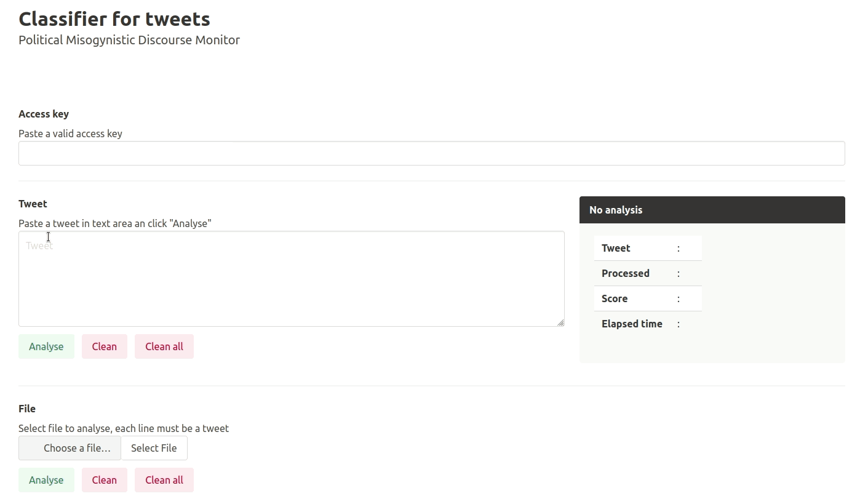The height and width of the screenshot is (504, 868).
Task: Click the Select File button
Action: pos(154,448)
